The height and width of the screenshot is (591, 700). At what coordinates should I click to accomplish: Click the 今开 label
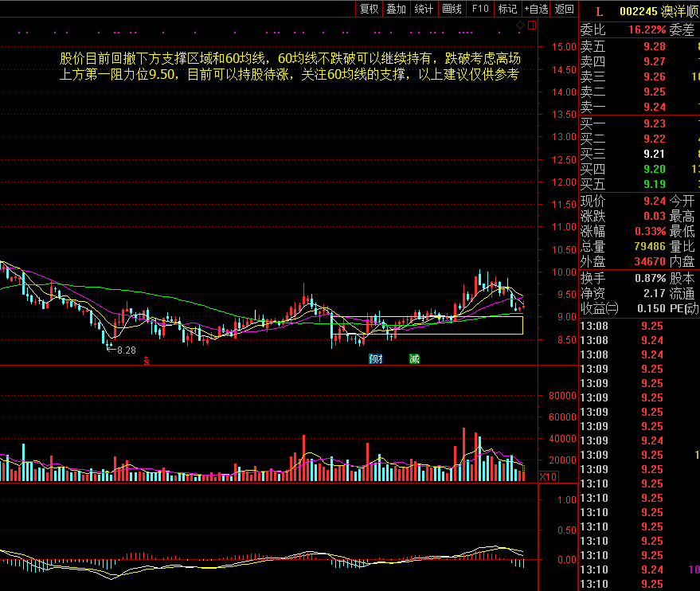tap(682, 202)
